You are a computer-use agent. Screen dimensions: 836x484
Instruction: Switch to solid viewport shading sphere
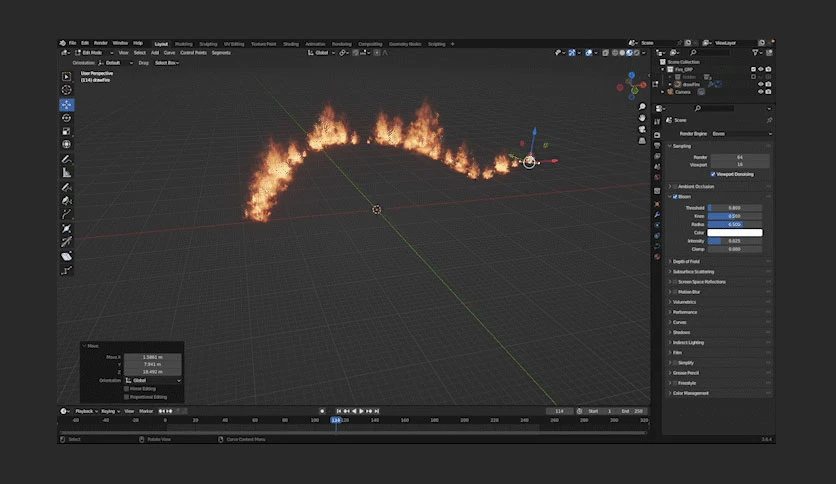(622, 53)
